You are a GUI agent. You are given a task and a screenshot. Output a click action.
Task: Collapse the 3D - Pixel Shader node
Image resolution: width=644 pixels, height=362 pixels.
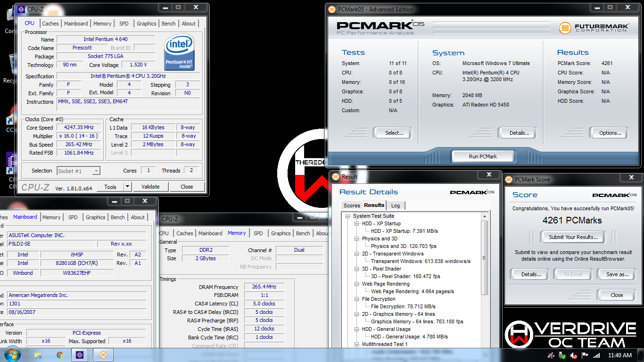click(357, 269)
